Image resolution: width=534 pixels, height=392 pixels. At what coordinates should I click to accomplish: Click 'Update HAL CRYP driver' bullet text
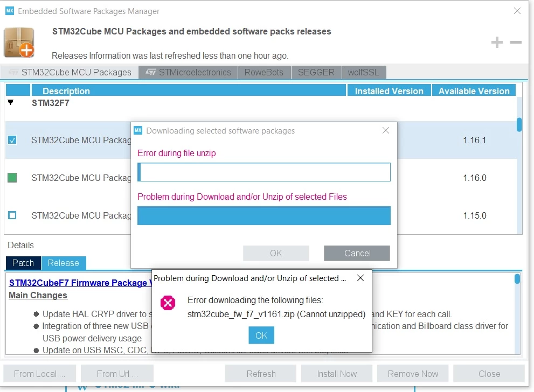pos(97,314)
